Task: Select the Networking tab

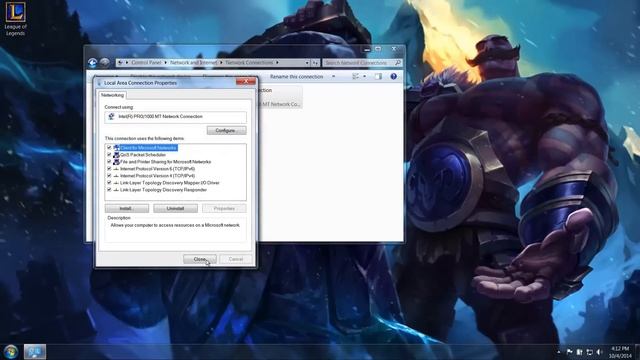Action: pyautogui.click(x=112, y=95)
